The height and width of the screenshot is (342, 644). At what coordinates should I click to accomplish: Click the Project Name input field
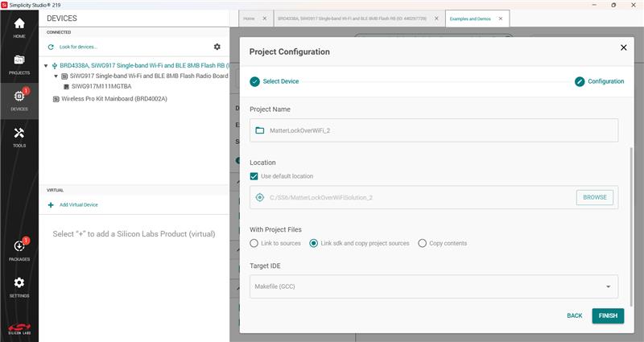[434, 130]
